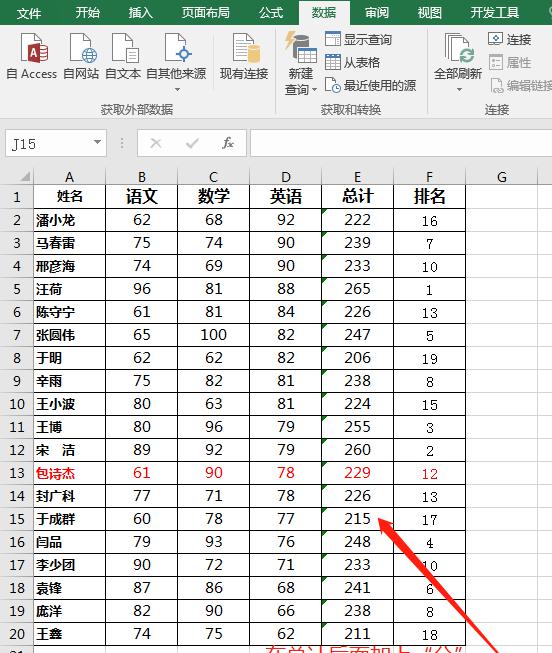Viewport: 552px width, 653px height.
Task: Cancel formula entry with X button
Action: point(156,143)
